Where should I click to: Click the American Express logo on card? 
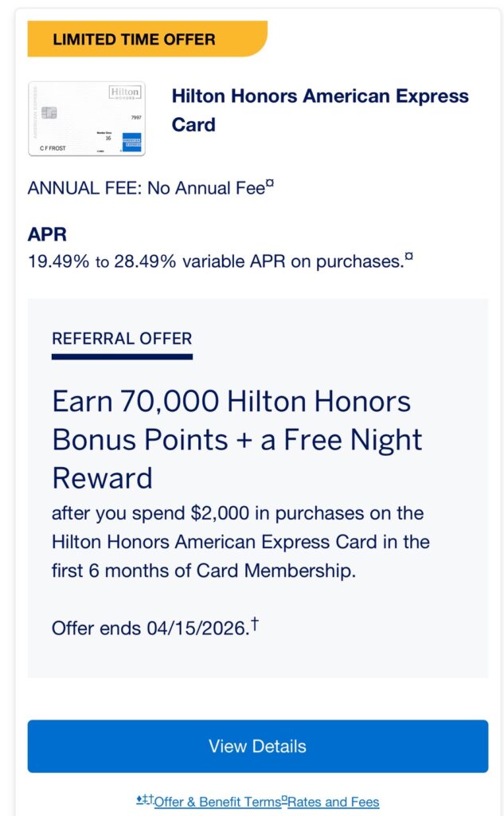pos(131,142)
